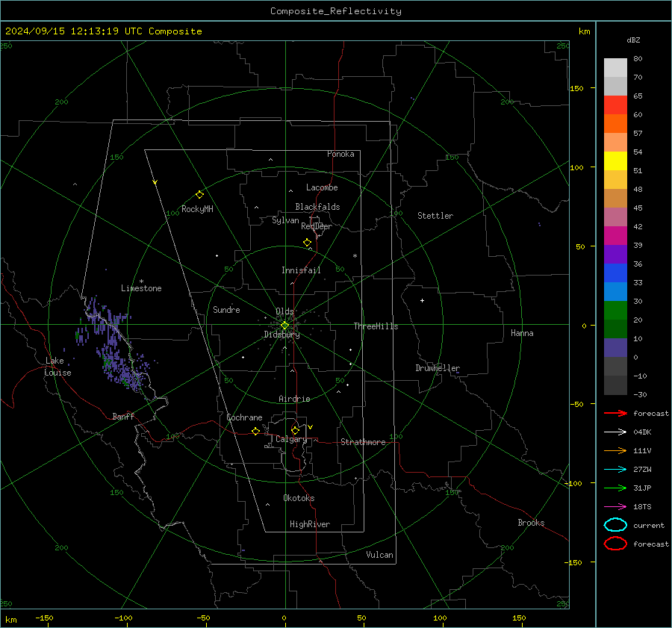Click the red forecast arrow in legend

615,413
